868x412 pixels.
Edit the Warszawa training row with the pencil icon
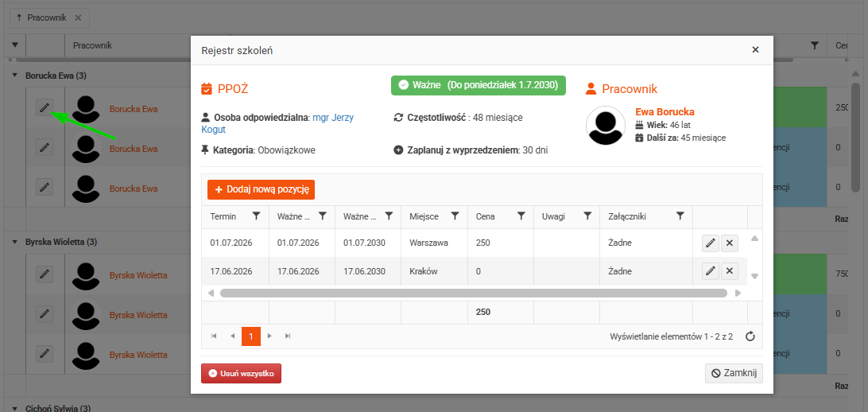tap(711, 243)
